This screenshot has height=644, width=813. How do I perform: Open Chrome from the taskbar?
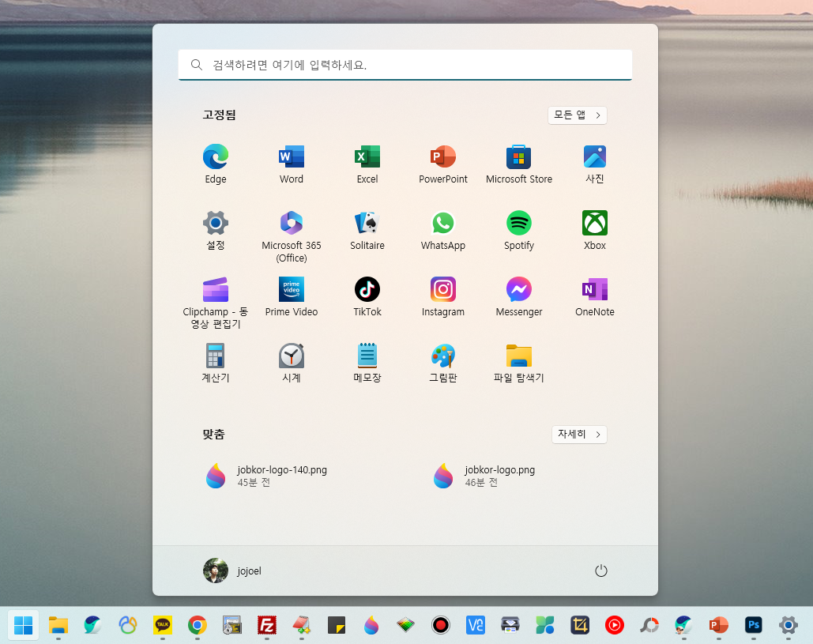197,625
